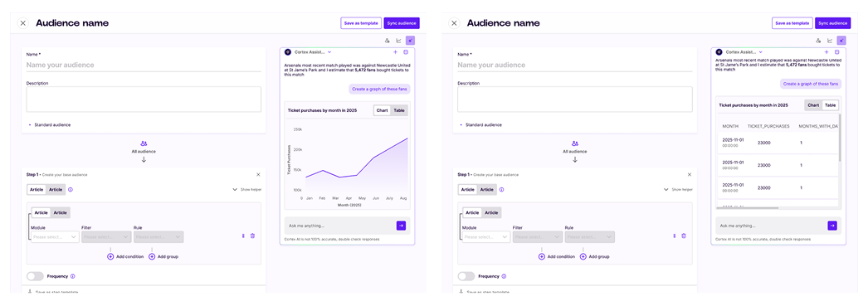Open the analytics graph icon in chart-view toolbar

(x=398, y=41)
